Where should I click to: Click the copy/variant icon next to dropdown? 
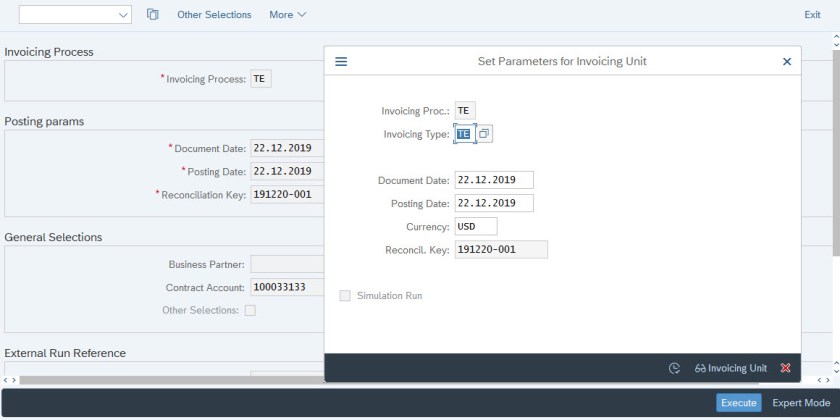[x=153, y=15]
